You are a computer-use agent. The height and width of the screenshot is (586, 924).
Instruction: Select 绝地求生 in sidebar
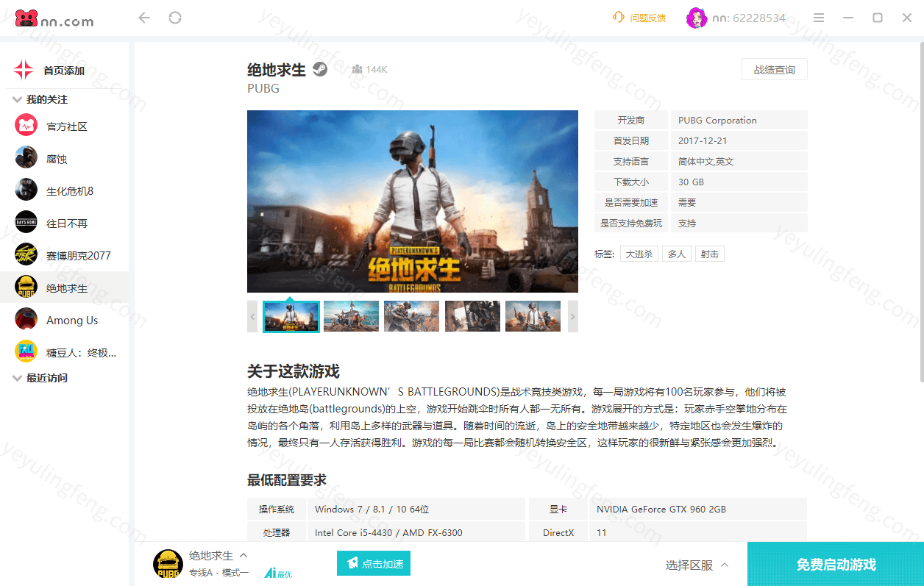point(64,288)
